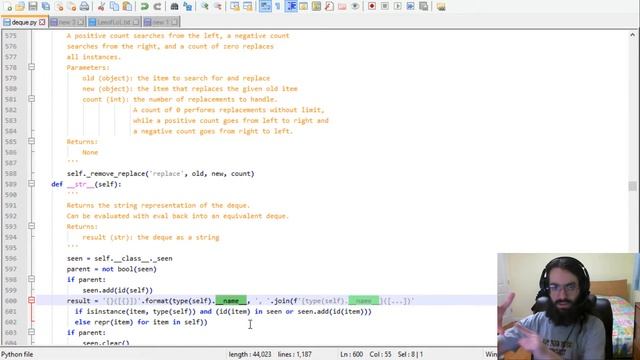Toggle synchronized vertical scrolling
Viewport: 640px width, 360px height.
(x=235, y=6)
